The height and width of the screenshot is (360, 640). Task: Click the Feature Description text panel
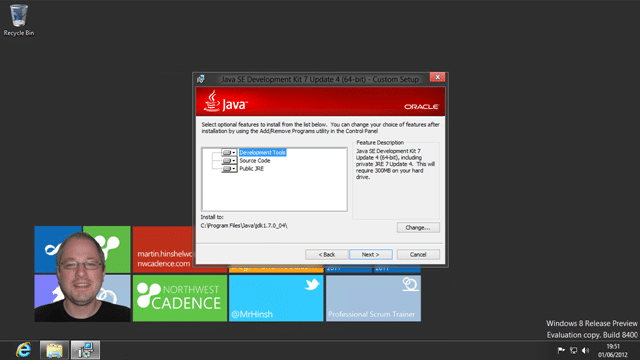point(396,164)
